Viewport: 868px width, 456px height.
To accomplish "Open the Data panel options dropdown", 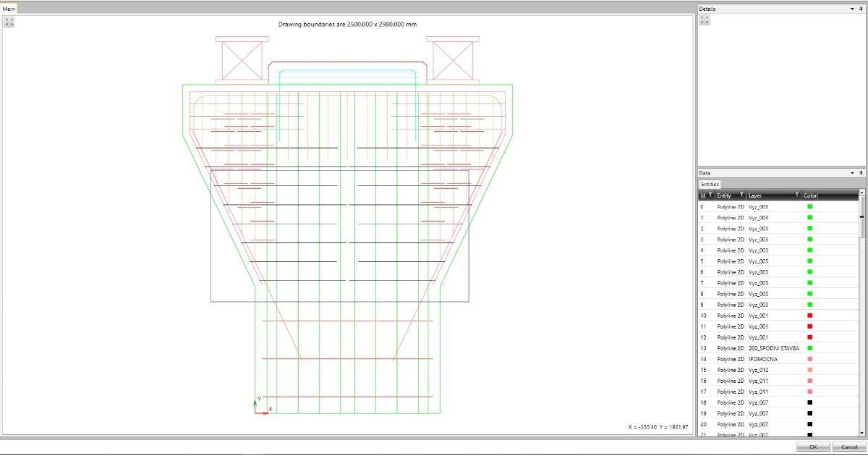I will point(851,174).
